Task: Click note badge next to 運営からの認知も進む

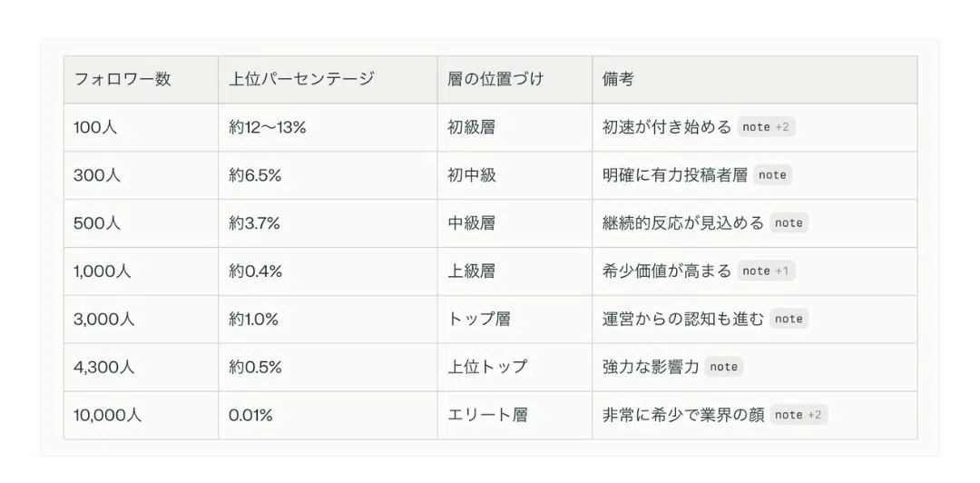Action: 789,319
